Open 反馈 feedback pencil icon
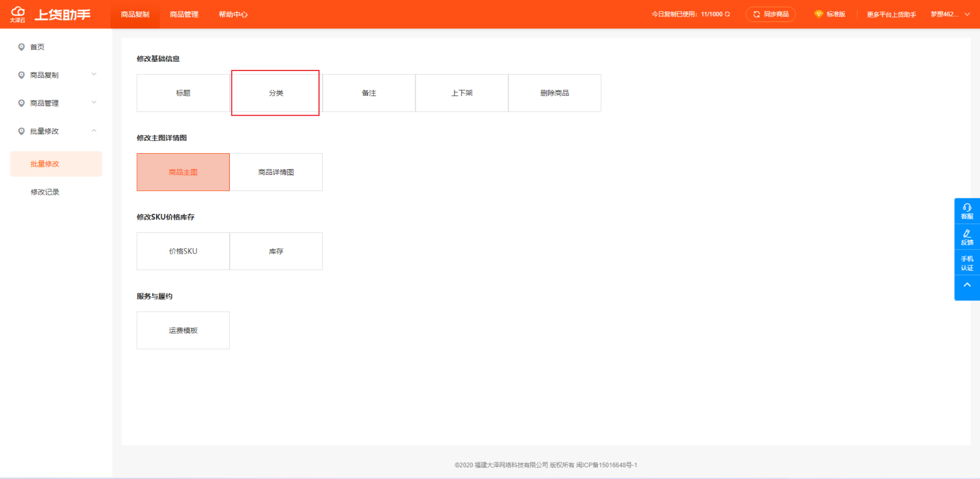Screen dimensions: 980x479 [x=967, y=237]
